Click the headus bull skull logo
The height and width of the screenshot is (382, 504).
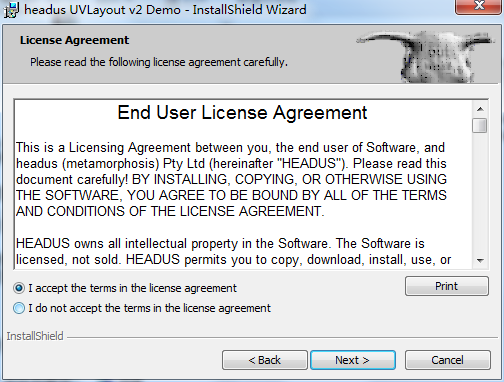pos(426,57)
